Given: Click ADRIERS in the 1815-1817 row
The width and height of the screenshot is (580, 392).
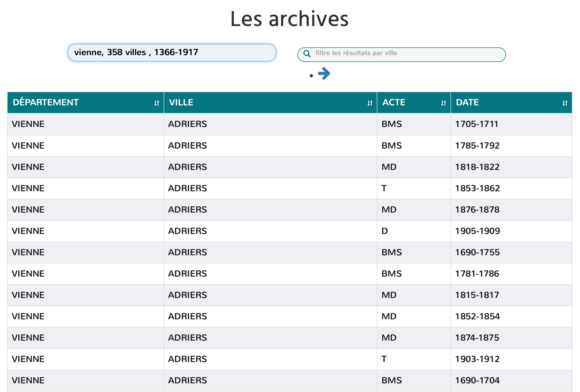Looking at the screenshot, I should coord(188,295).
